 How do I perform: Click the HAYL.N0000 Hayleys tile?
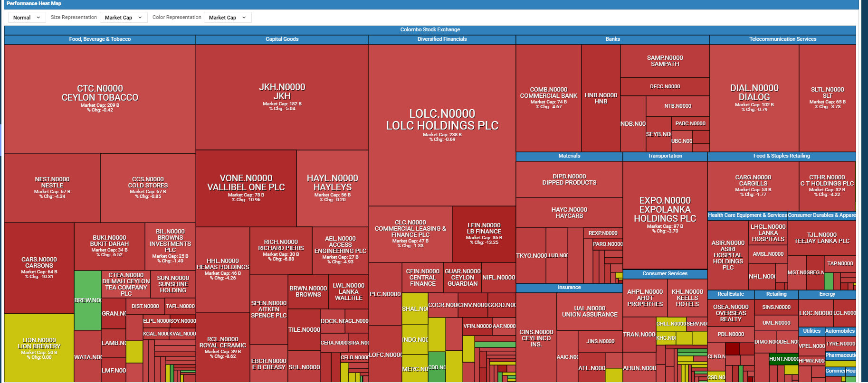click(x=333, y=188)
